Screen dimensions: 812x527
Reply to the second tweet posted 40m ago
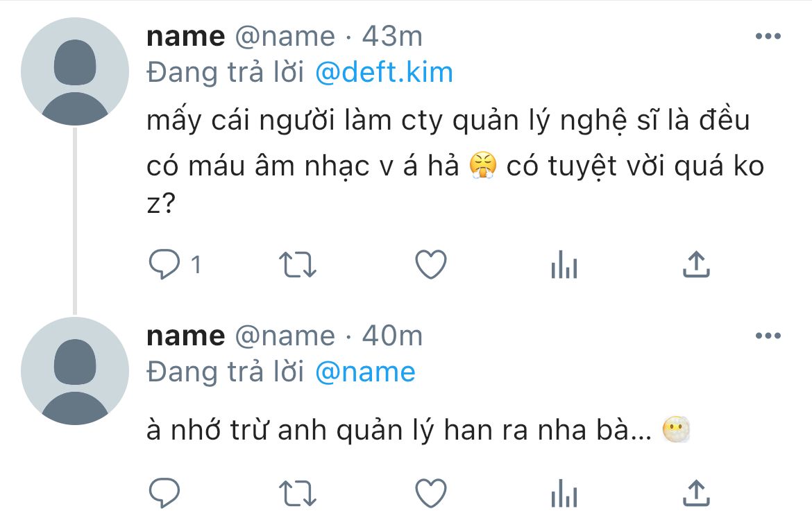[164, 493]
